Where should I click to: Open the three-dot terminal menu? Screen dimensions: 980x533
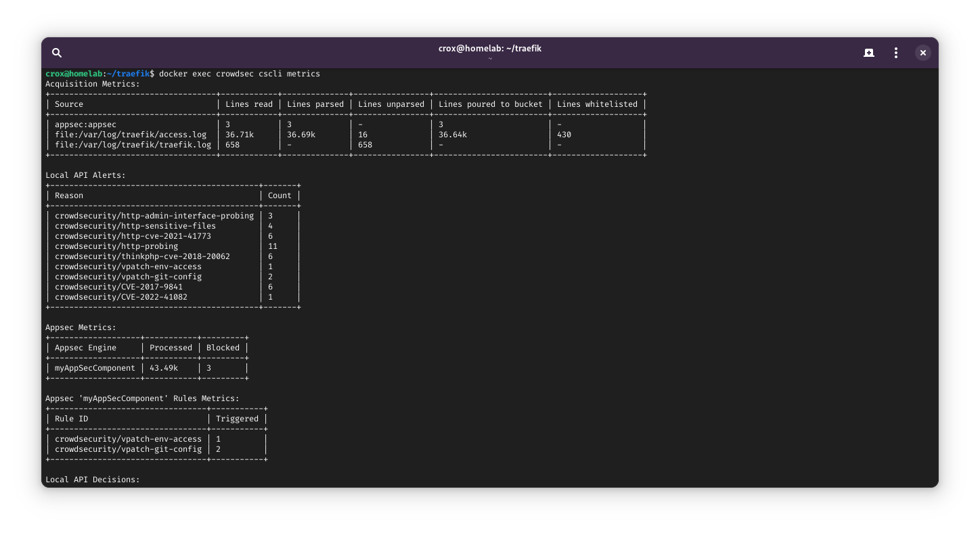point(896,53)
